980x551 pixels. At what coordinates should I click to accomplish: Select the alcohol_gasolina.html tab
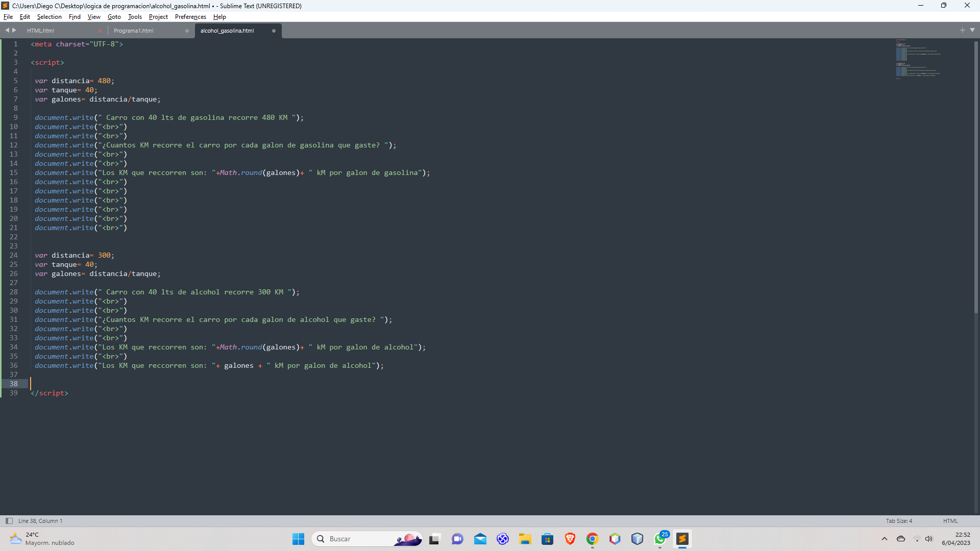227,31
